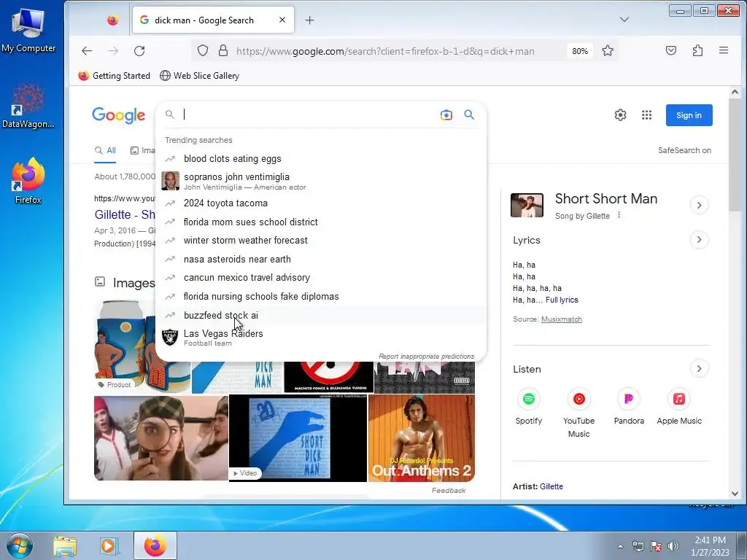Open Windows Explorer from taskbar
Image resolution: width=747 pixels, height=560 pixels.
65,546
